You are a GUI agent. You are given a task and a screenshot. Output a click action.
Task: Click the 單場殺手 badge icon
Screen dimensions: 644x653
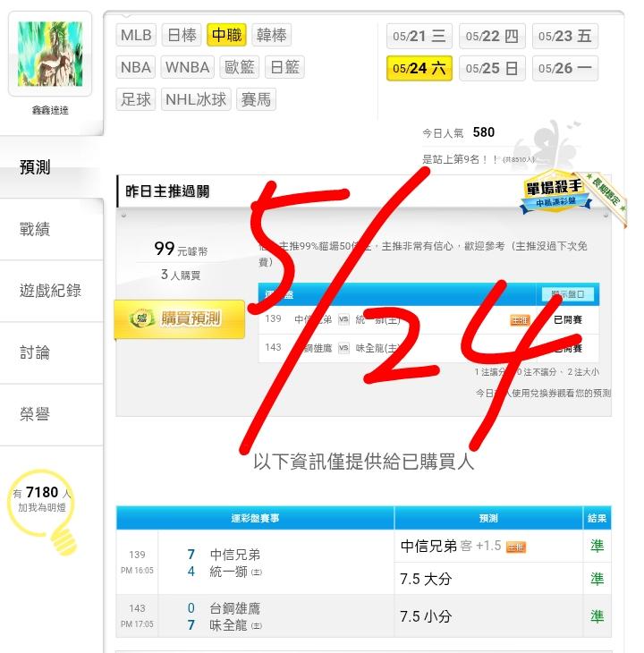coord(555,191)
